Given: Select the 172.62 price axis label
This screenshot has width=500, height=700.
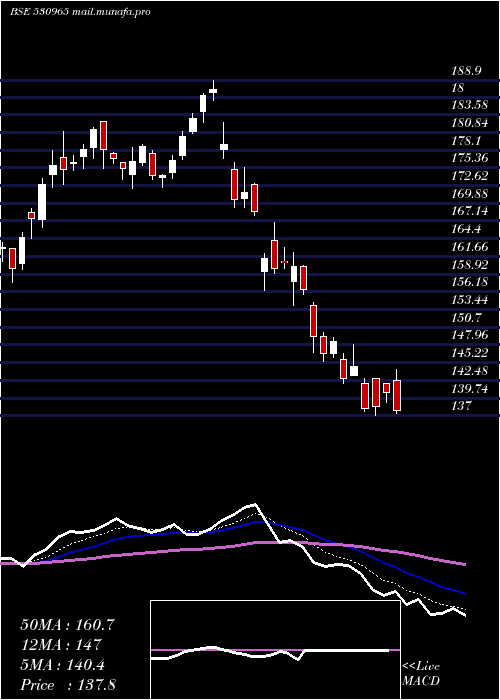Looking at the screenshot, I should click(x=470, y=176).
